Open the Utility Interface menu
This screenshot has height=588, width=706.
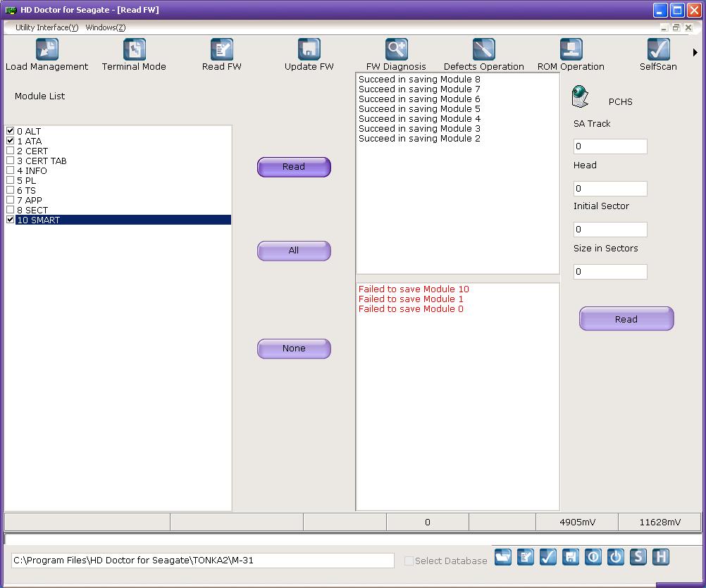coord(47,27)
